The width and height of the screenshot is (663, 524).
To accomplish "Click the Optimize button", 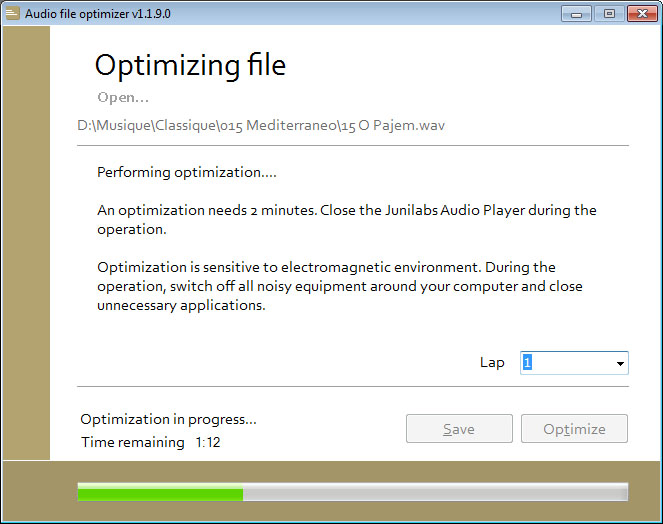I will coord(574,429).
